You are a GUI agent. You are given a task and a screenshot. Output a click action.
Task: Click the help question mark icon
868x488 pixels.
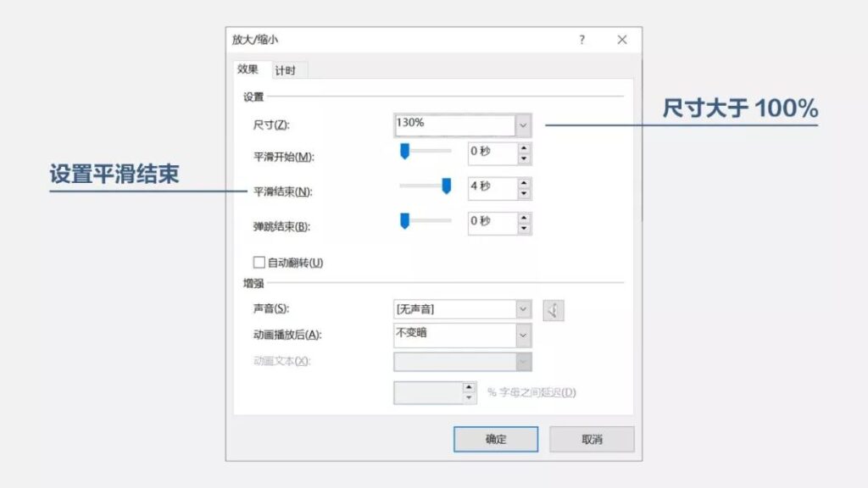(581, 40)
